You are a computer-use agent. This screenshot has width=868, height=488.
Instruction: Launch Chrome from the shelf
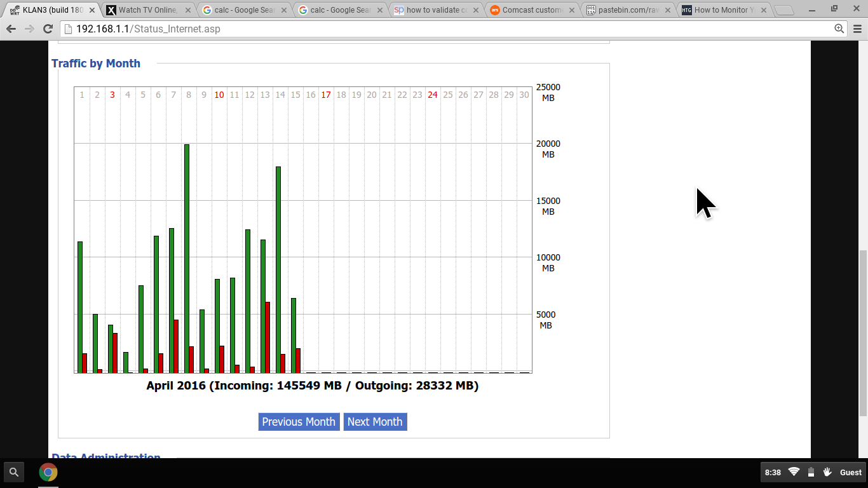coord(48,472)
